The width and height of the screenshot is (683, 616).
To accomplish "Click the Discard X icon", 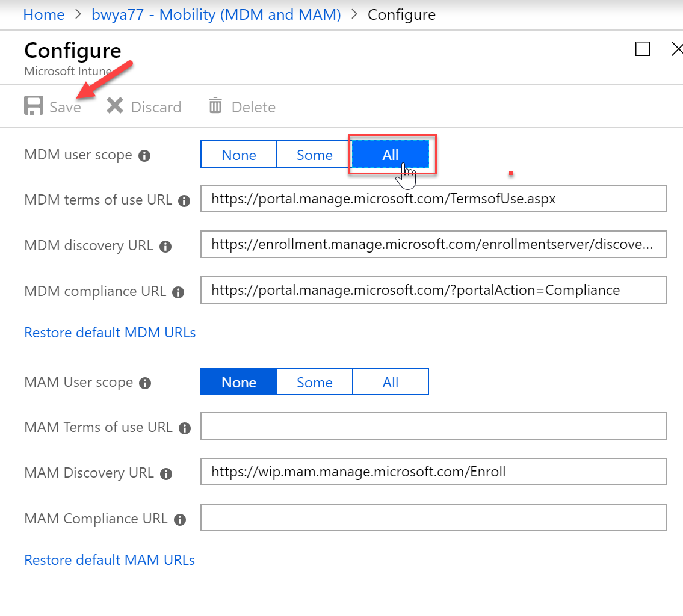I will click(115, 106).
